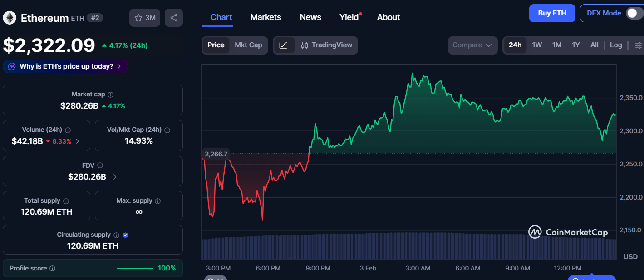Click info icon beside Max. supply

(157, 201)
